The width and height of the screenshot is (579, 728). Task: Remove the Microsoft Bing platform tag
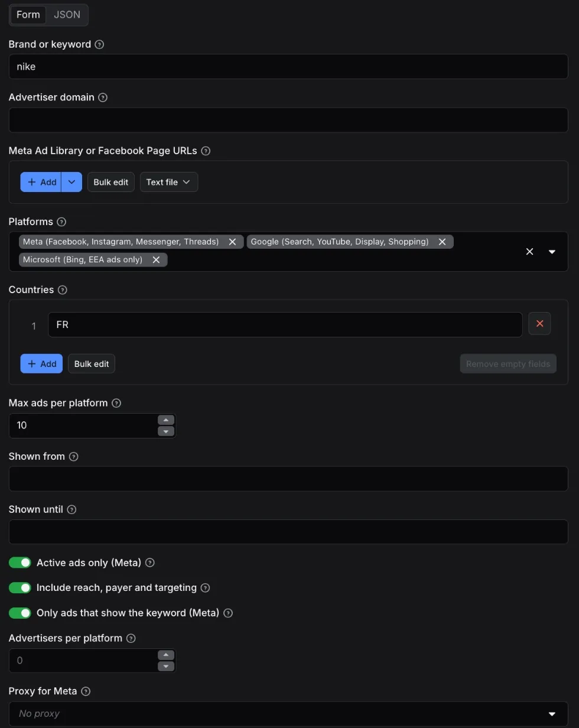[156, 260]
